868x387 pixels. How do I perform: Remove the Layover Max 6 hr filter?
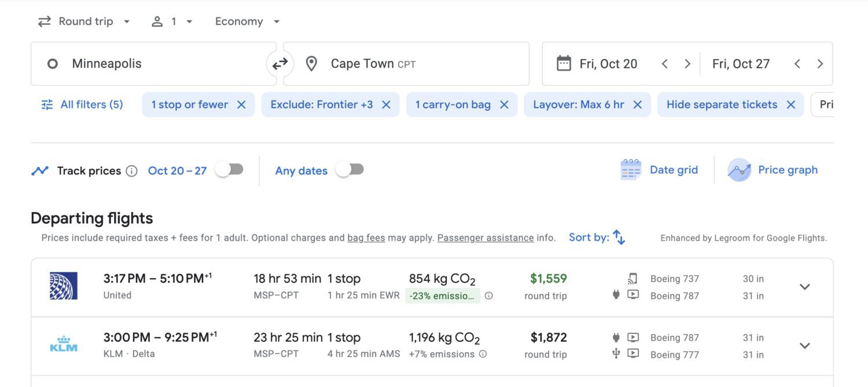637,105
